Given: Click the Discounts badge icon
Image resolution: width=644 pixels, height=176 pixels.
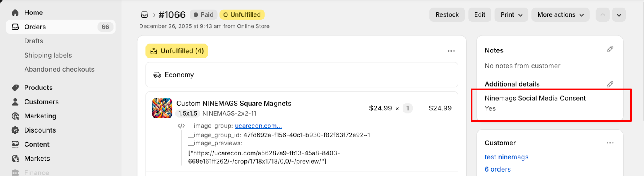Looking at the screenshot, I should coord(15,130).
